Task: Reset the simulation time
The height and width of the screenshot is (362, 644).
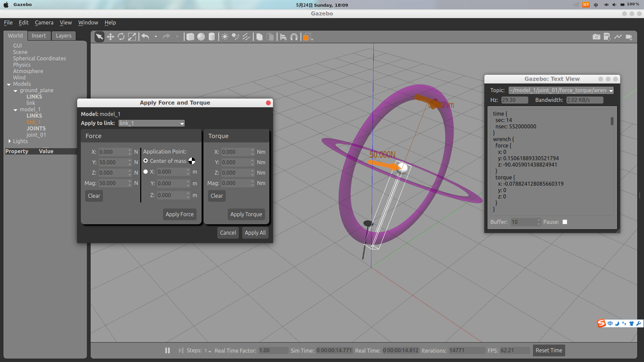Action: point(549,350)
